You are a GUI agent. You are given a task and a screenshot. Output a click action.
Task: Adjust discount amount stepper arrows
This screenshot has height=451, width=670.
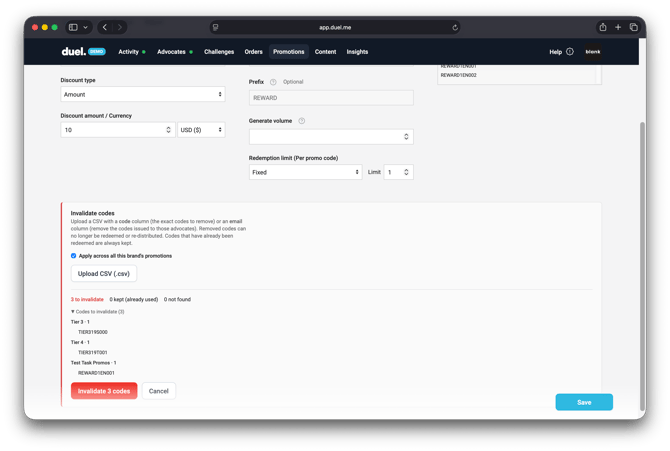click(168, 130)
